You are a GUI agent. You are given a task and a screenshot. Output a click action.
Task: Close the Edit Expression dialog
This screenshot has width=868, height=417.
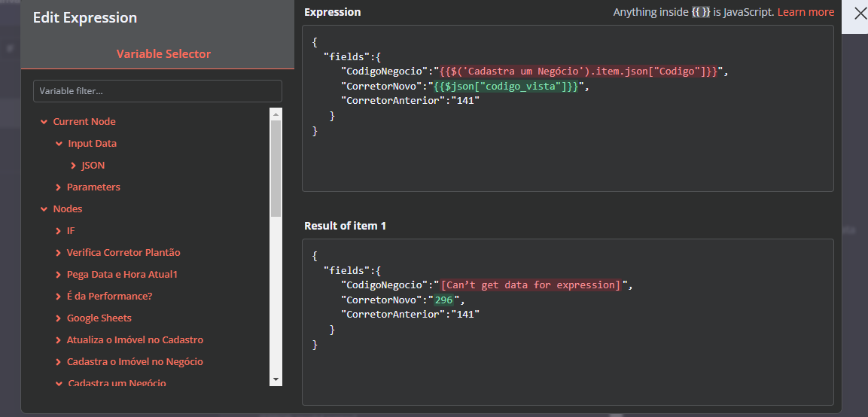(x=860, y=14)
